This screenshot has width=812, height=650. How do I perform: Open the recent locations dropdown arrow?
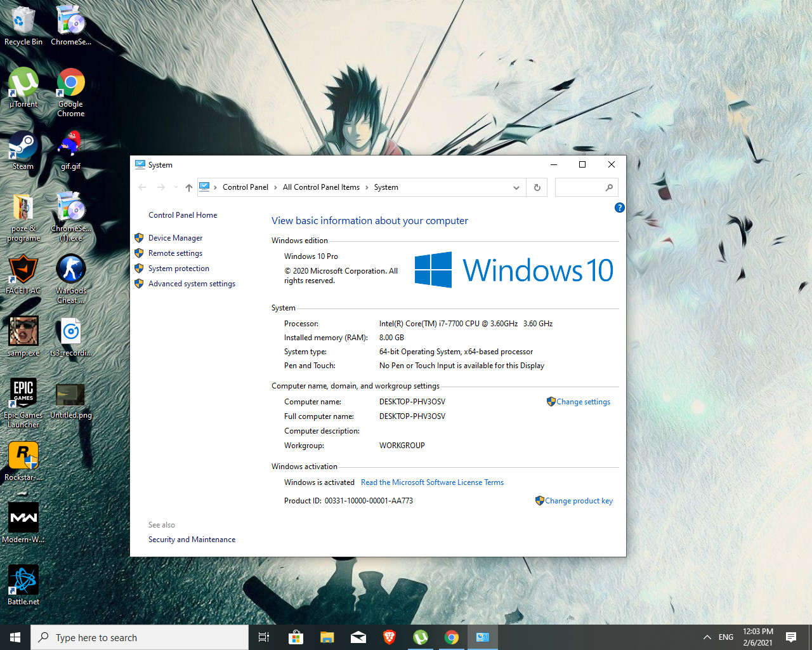176,187
